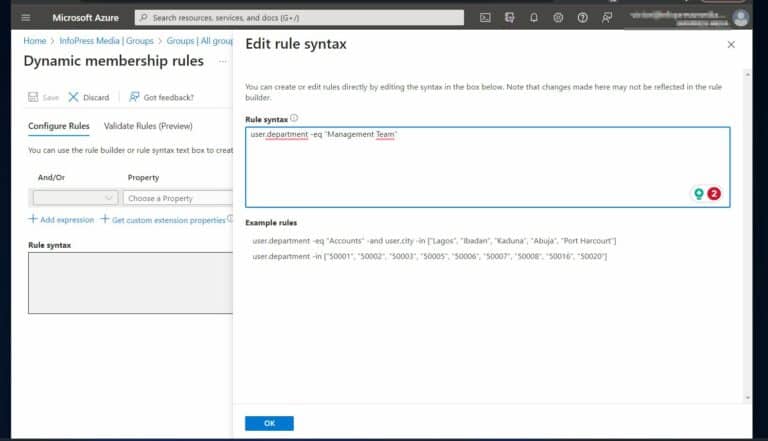Screen dimensions: 768x441
Task: Click the Got feedback? text
Action: click(x=168, y=98)
